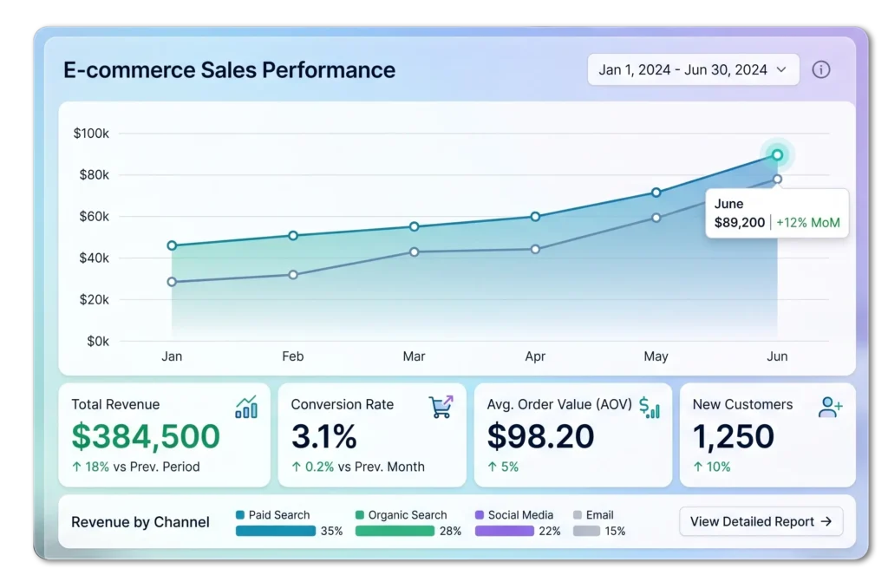888x588 pixels.
Task: Click the arrow icon in View Detailed Report
Action: click(x=826, y=521)
